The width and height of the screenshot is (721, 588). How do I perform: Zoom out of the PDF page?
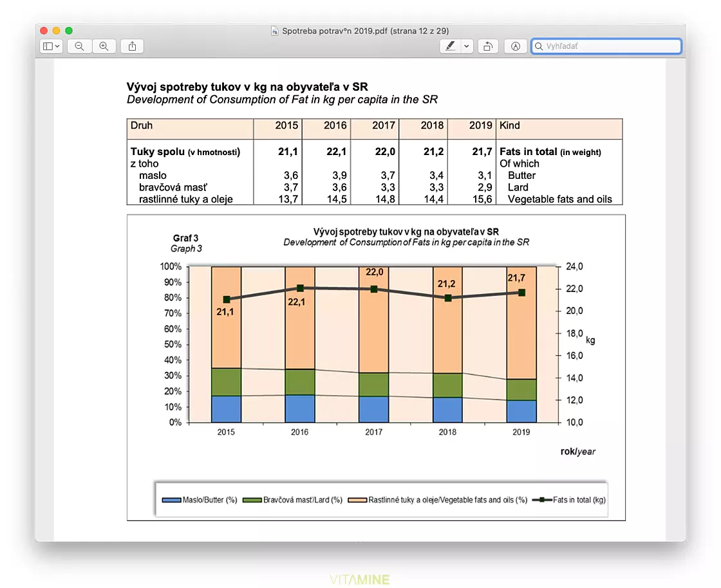click(x=80, y=46)
